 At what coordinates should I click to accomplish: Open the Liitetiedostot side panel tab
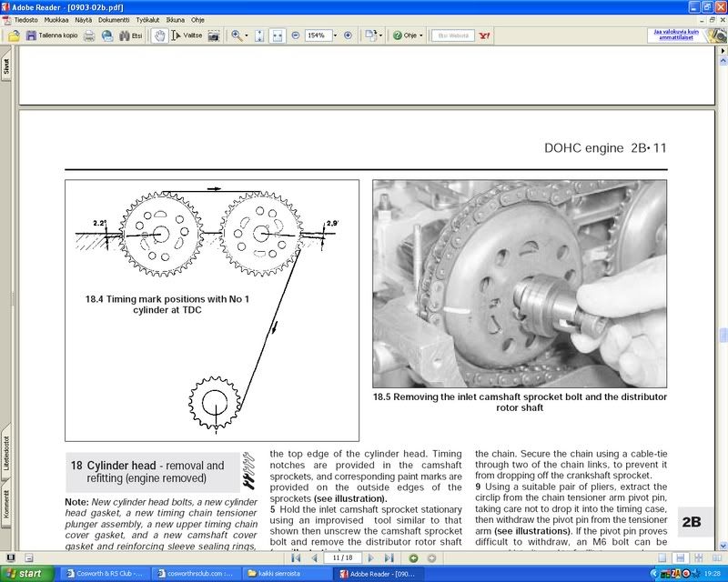pos(6,453)
